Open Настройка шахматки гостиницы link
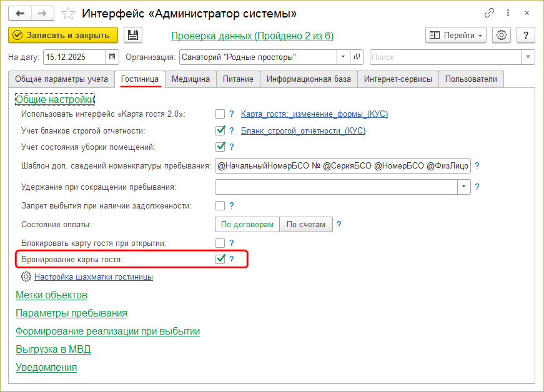Viewport: 544px width, 392px height. pos(94,277)
